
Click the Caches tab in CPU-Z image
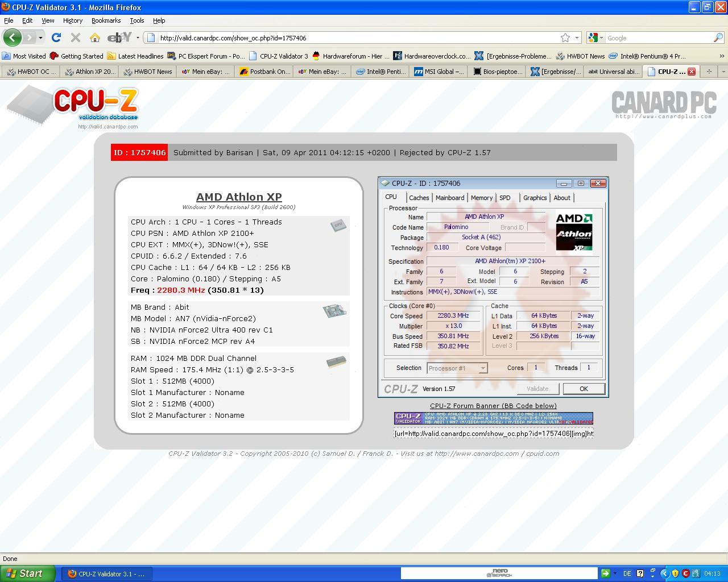419,198
